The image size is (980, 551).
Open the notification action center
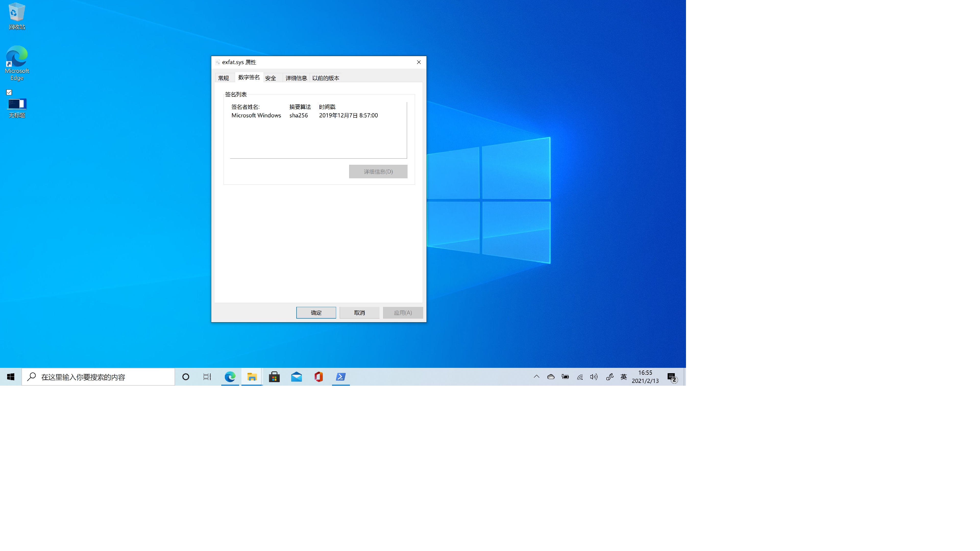pyautogui.click(x=672, y=377)
